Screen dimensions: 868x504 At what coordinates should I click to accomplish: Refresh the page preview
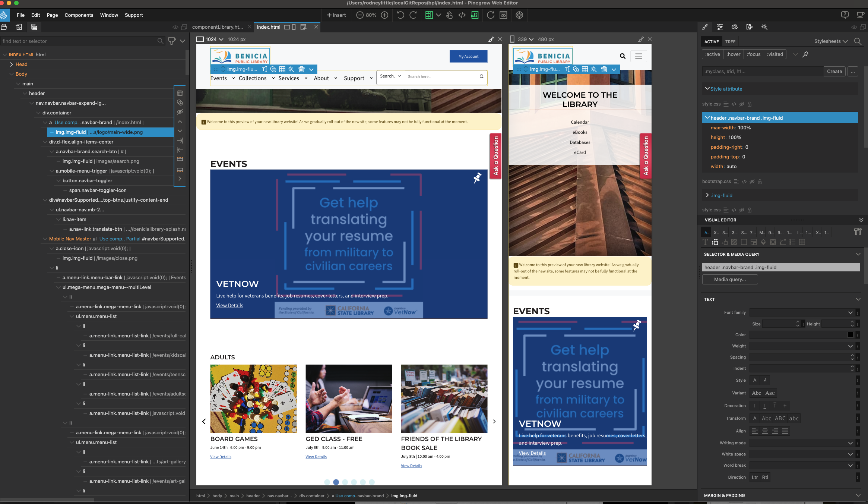pyautogui.click(x=491, y=15)
